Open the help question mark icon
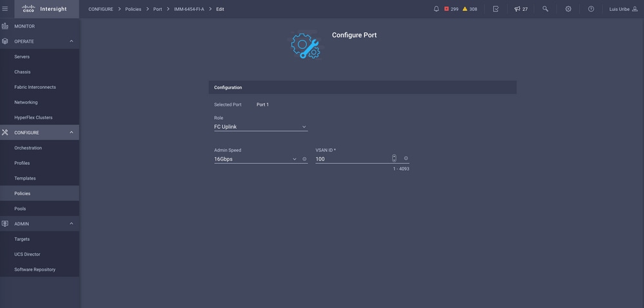 coord(591,8)
